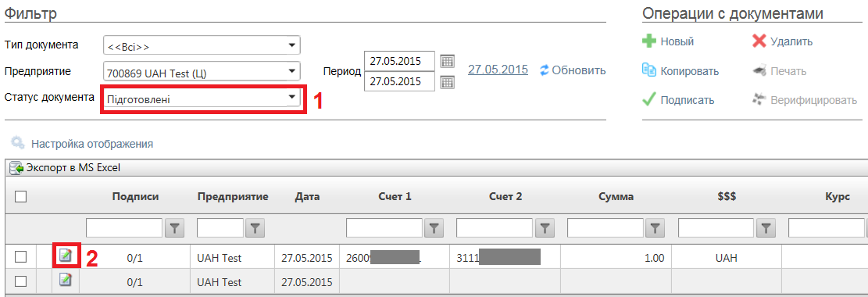Open the Тип документа dropdown

coord(202,45)
